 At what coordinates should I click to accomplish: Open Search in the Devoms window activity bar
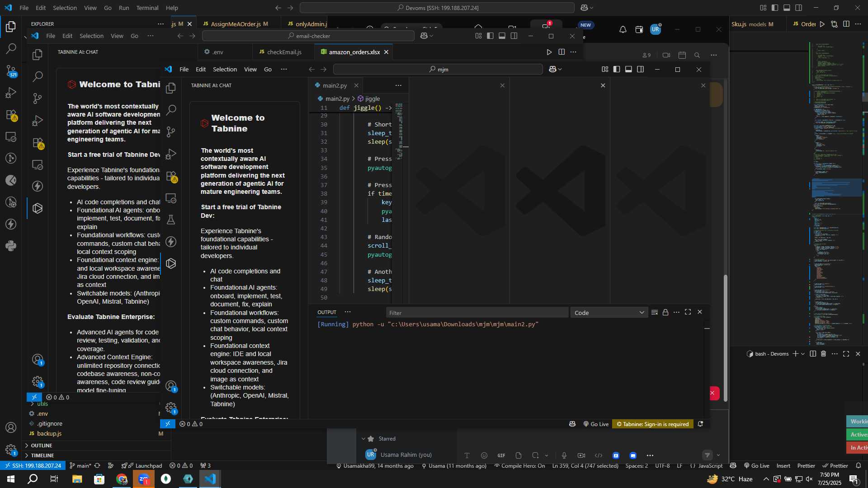click(x=11, y=48)
